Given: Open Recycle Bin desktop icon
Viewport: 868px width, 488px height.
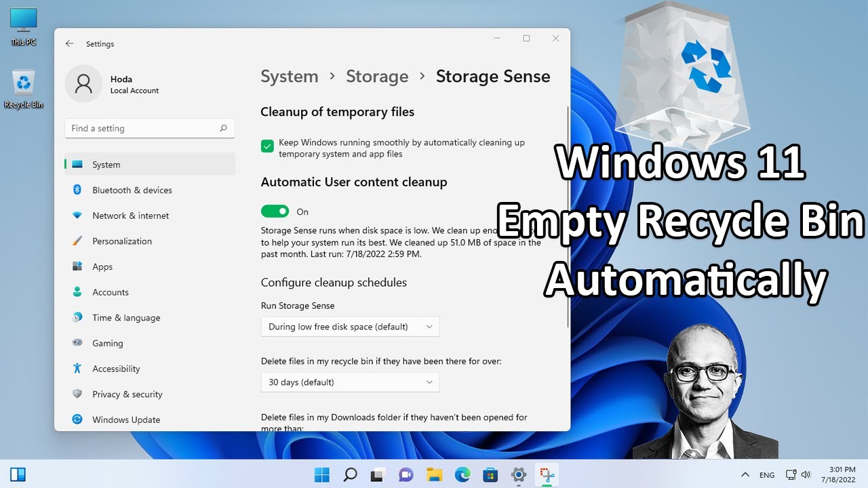Looking at the screenshot, I should (x=23, y=89).
